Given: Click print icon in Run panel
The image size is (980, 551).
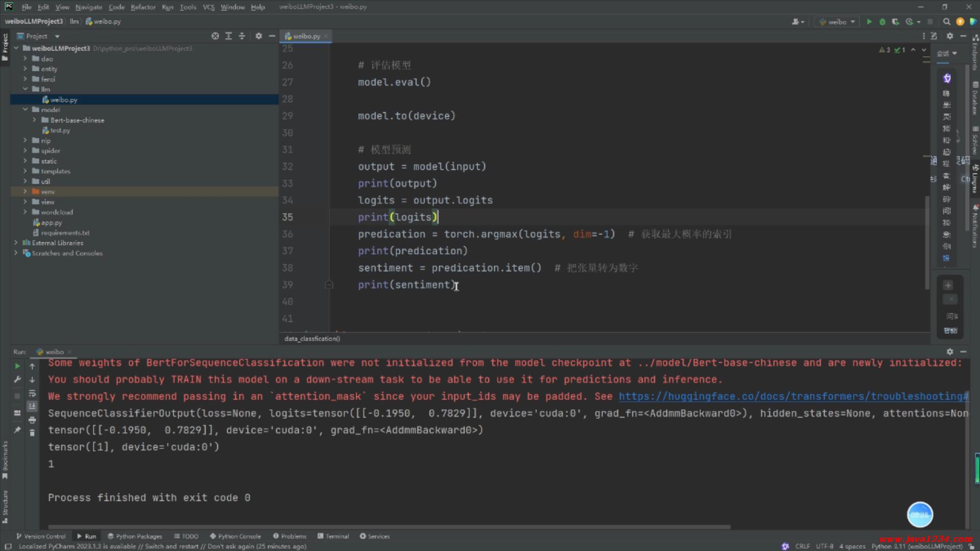Looking at the screenshot, I should pos(32,420).
